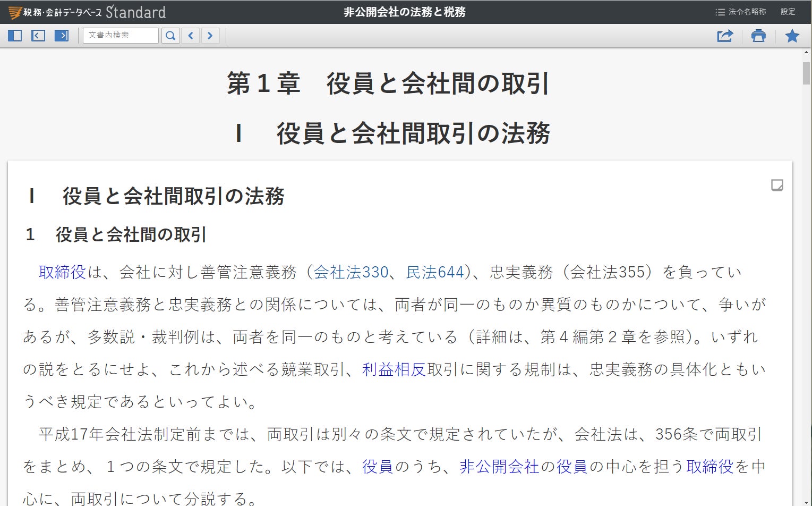Screen dimensions: 812x506
Task: Open the 設定 menu
Action: tap(788, 11)
